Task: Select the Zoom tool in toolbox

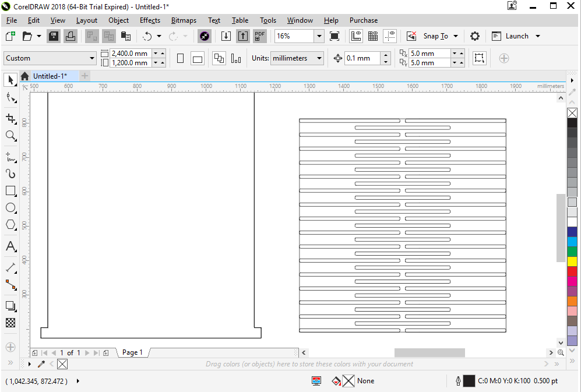Action: [x=10, y=136]
